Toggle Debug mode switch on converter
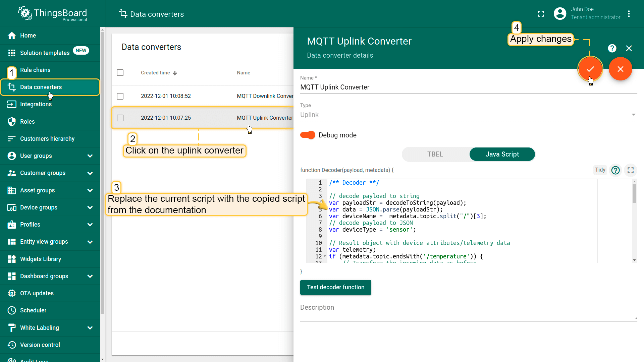The height and width of the screenshot is (362, 644). click(308, 135)
